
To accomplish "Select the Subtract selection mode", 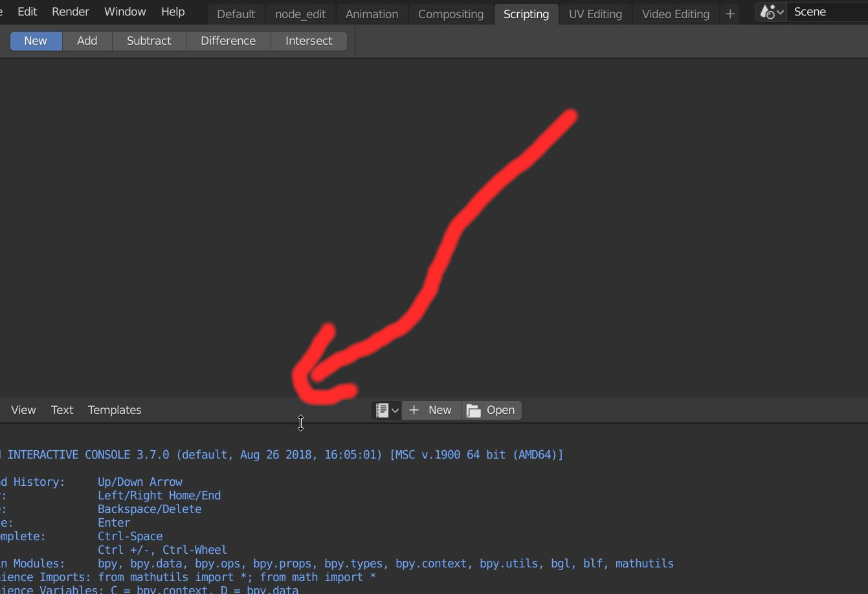I will coord(149,41).
